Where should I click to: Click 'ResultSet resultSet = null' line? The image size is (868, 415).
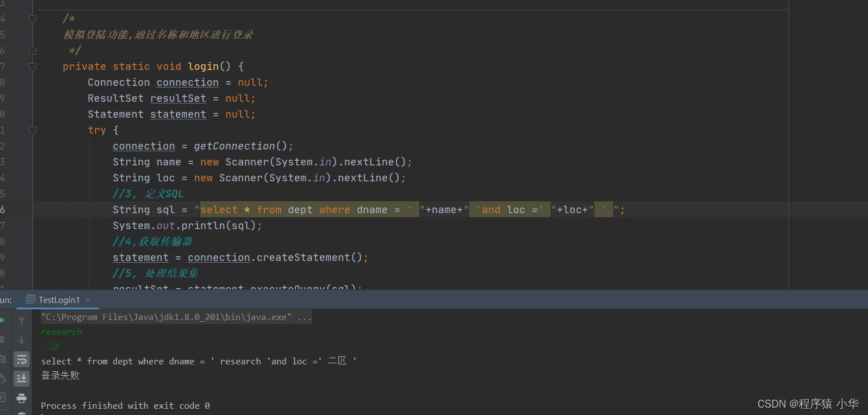pyautogui.click(x=172, y=98)
